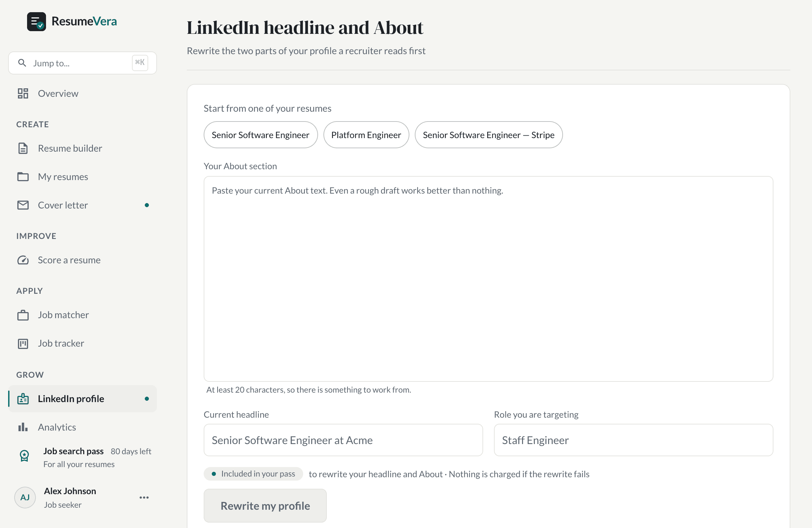The width and height of the screenshot is (812, 528).
Task: Click the Resume builder document icon
Action: (x=23, y=148)
